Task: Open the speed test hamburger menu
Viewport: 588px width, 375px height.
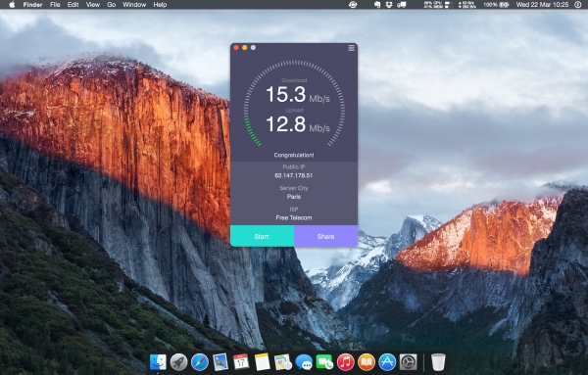Action: click(352, 48)
